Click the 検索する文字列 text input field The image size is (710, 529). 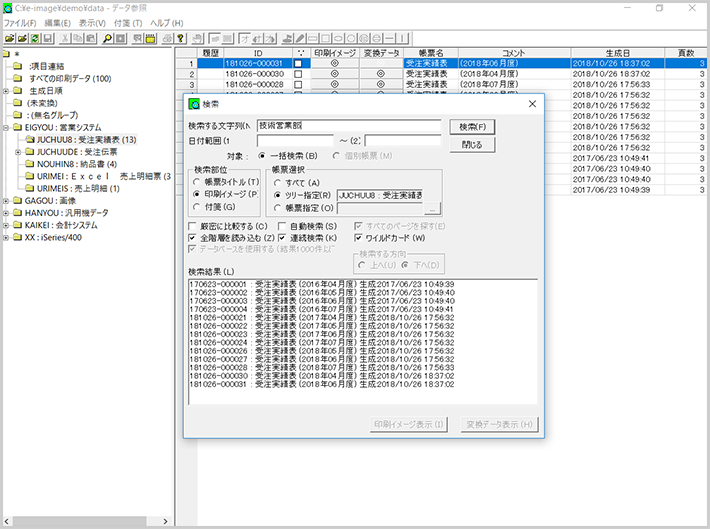coord(348,126)
